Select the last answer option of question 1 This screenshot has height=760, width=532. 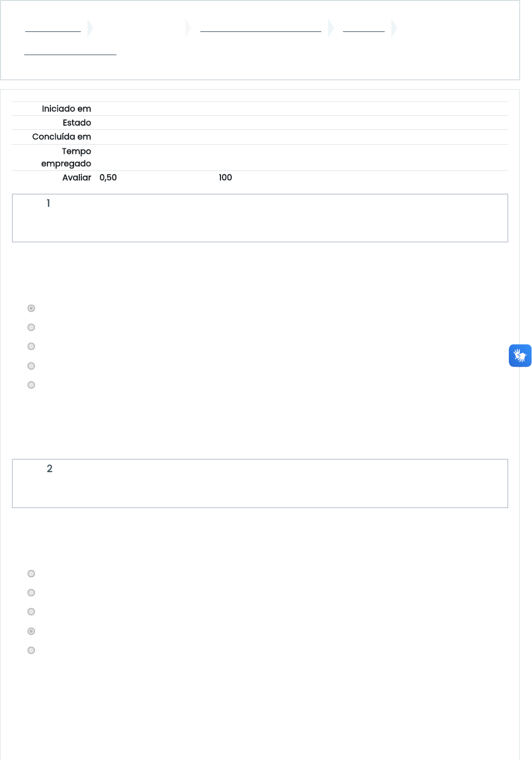pyautogui.click(x=31, y=385)
